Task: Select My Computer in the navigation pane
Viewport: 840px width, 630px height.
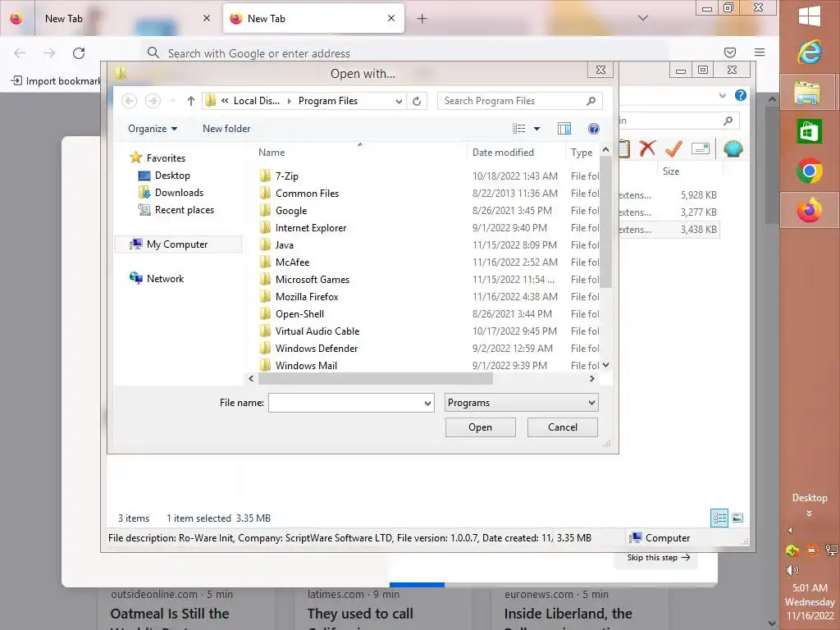Action: click(177, 244)
